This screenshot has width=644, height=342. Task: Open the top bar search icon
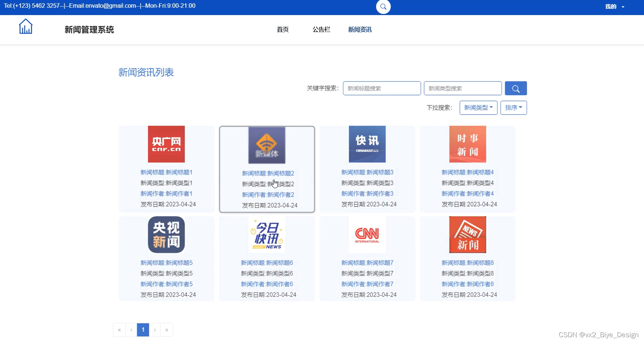[383, 7]
